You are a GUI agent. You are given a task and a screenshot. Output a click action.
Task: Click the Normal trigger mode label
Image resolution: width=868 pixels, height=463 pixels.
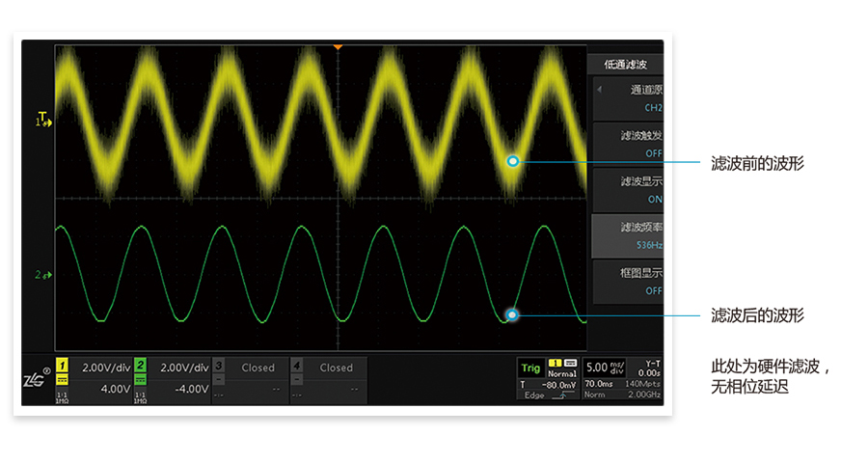coord(562,374)
